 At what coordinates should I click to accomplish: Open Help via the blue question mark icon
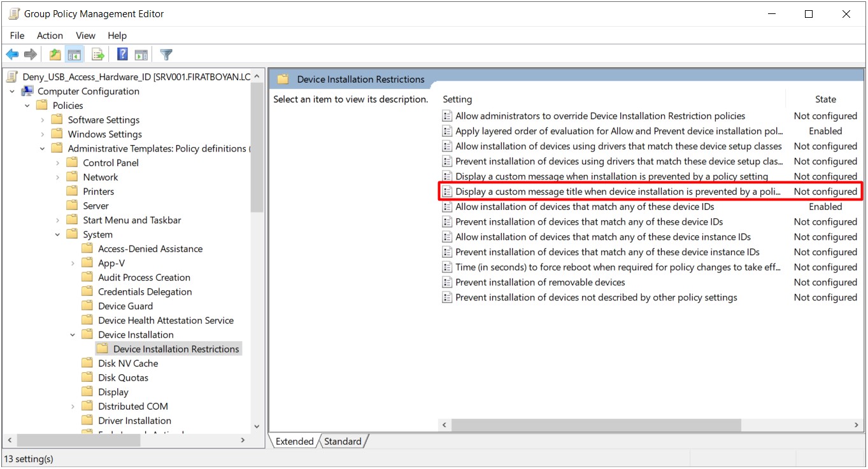pos(122,55)
